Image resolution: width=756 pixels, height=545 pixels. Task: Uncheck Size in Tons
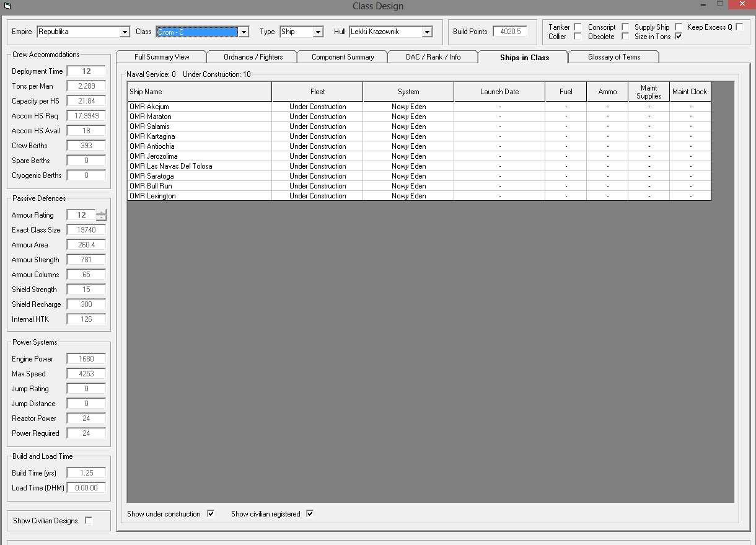[679, 37]
